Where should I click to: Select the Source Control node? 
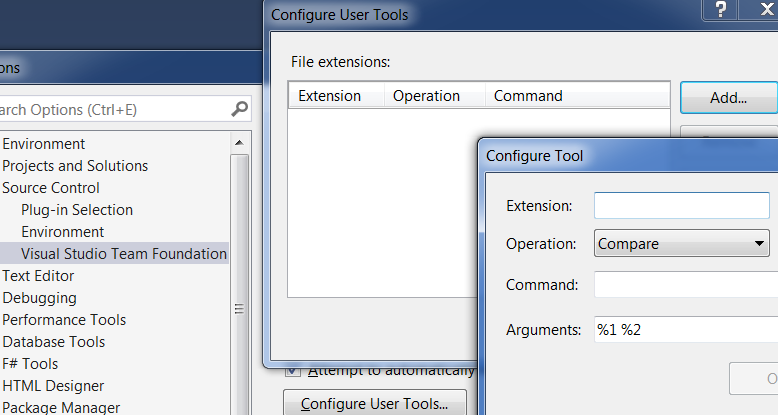coord(51,188)
